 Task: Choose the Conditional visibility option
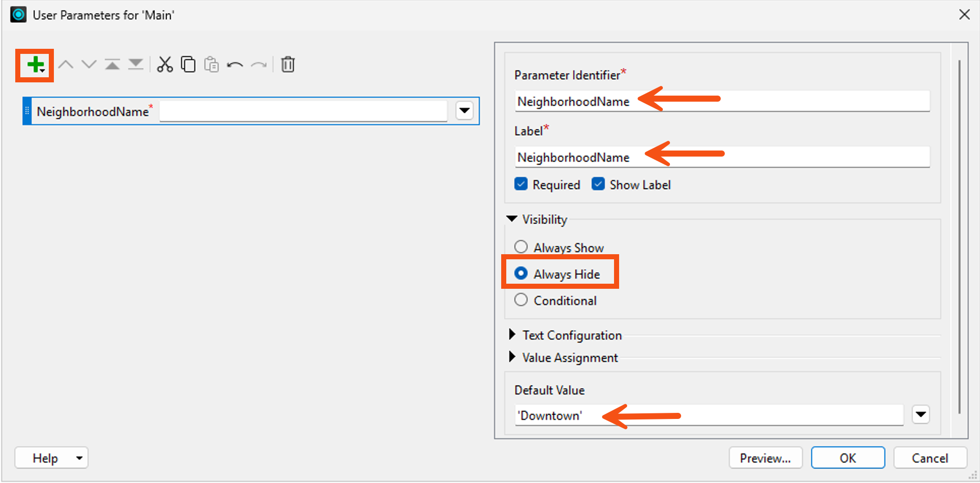pos(521,300)
